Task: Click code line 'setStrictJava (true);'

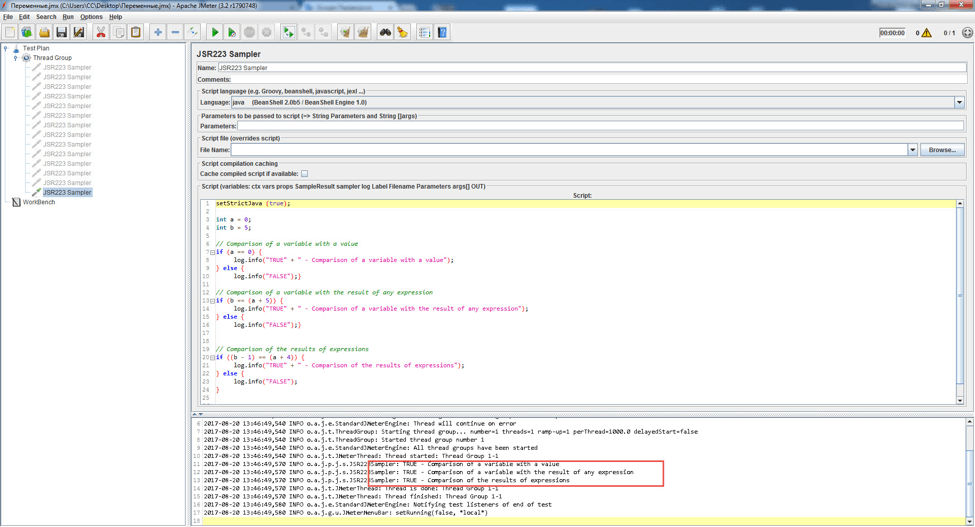Action: click(253, 203)
